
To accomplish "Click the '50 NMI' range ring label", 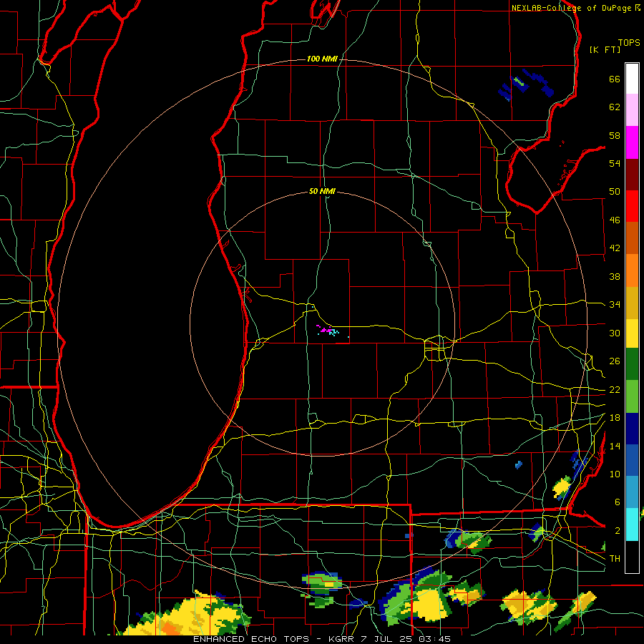I will 322,191.
